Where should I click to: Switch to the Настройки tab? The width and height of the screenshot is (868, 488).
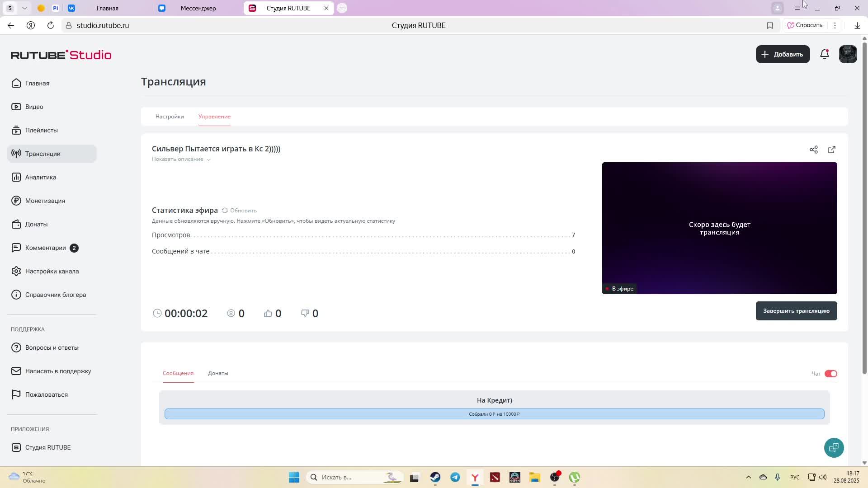coord(170,116)
